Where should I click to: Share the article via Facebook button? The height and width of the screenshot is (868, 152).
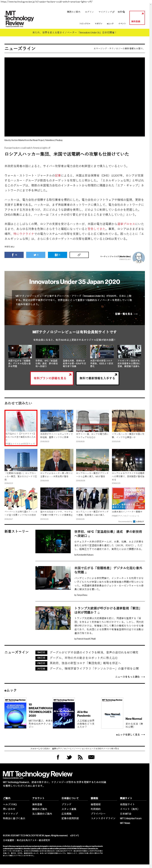tap(14, 255)
